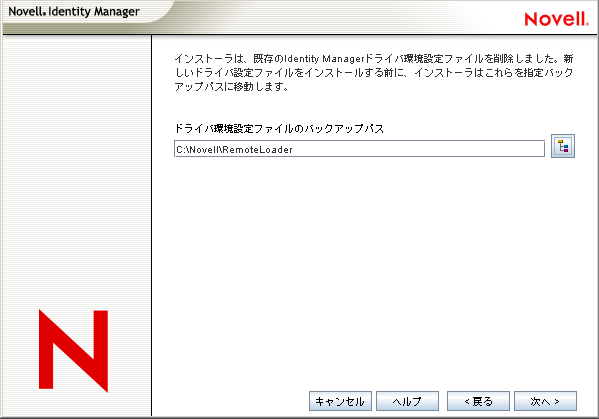The height and width of the screenshot is (419, 599).
Task: Click the browse folder tree icon
Action: (x=563, y=146)
